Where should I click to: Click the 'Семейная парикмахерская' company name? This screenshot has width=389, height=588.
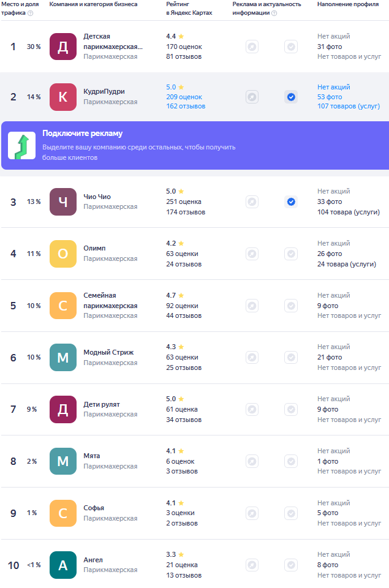click(x=110, y=301)
